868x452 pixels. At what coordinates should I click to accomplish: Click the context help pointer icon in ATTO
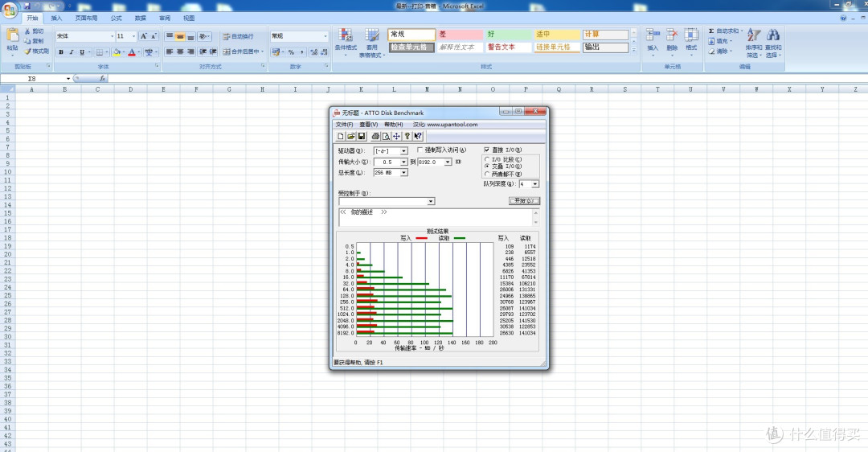417,136
